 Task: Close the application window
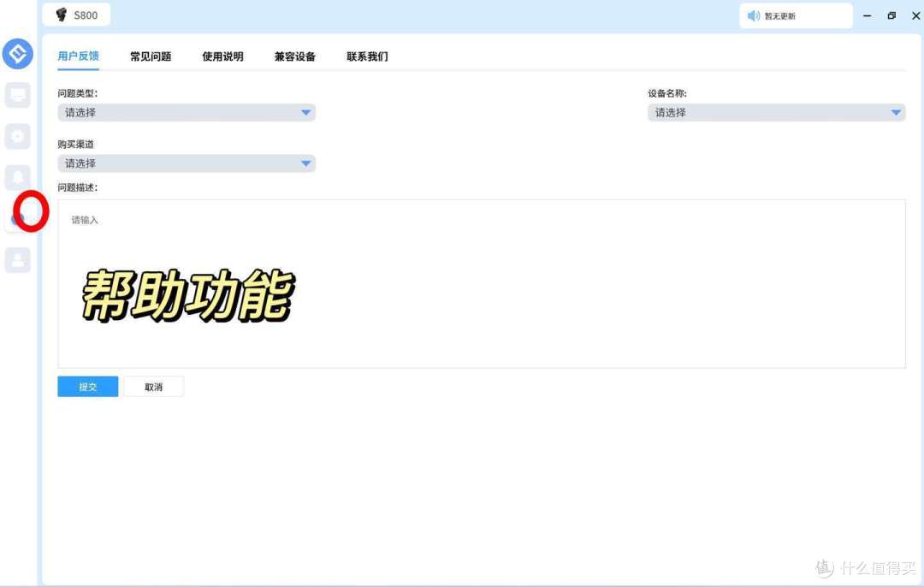[915, 16]
